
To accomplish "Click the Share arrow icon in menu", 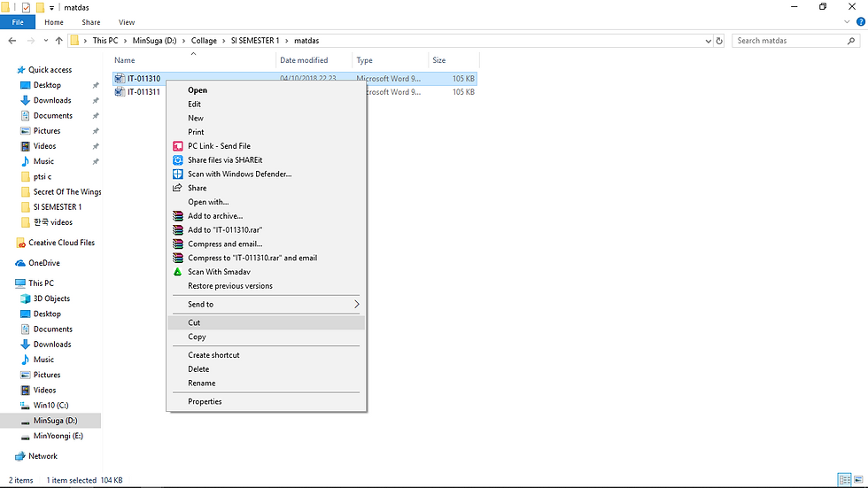I will pyautogui.click(x=178, y=188).
